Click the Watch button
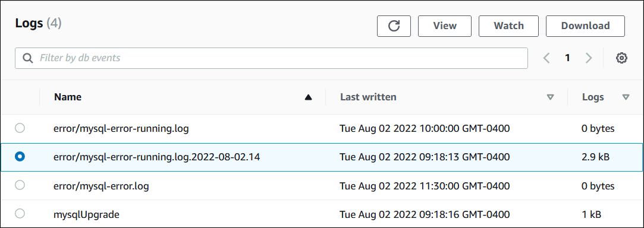Viewport: 644px width, 228px height. click(508, 26)
